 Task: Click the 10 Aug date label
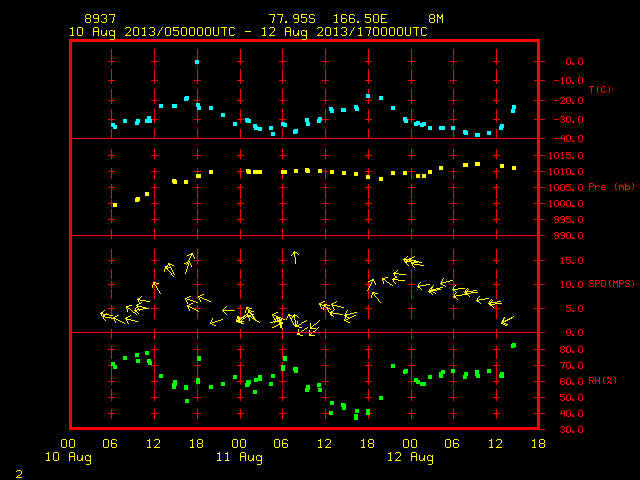click(68, 457)
